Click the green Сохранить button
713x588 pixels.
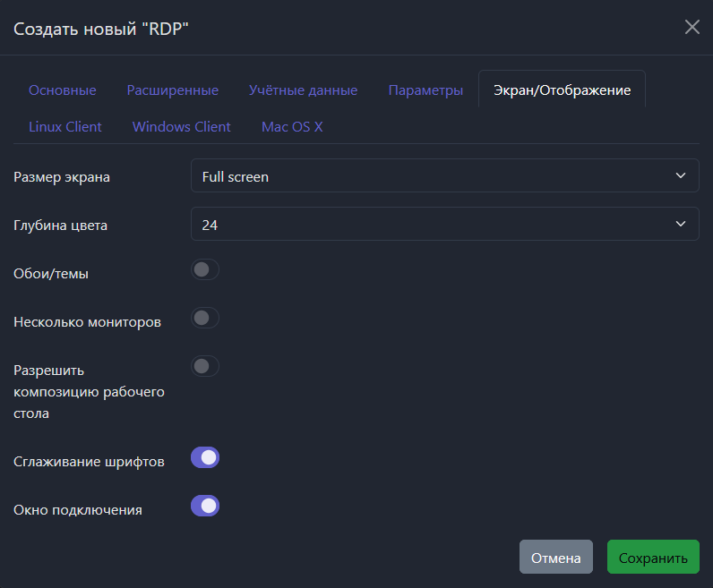pyautogui.click(x=653, y=557)
